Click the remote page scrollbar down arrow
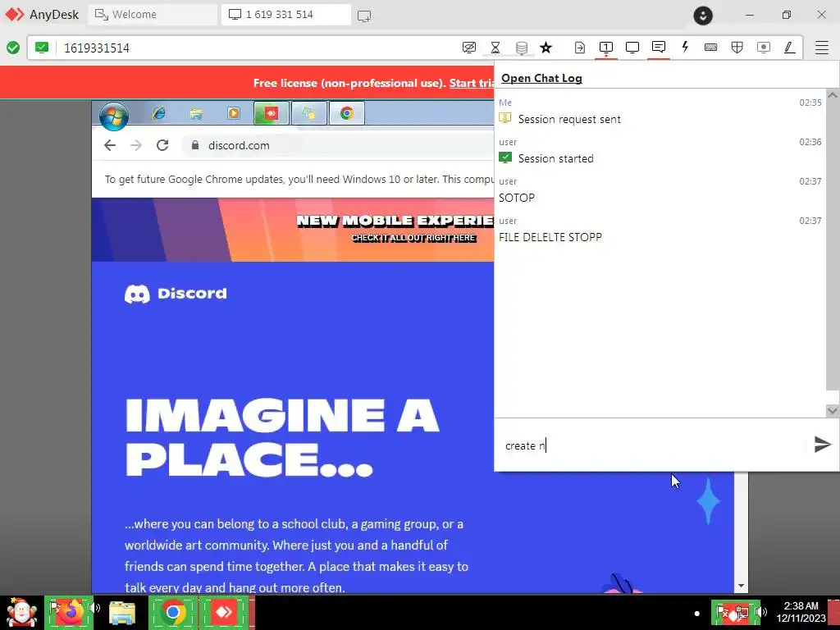 coord(741,586)
